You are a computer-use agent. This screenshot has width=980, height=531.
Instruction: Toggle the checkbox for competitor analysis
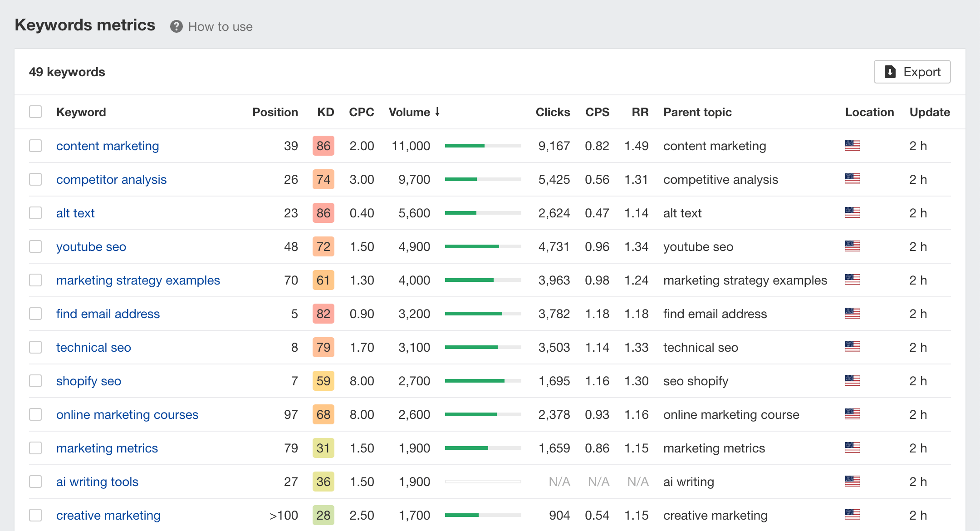coord(36,179)
